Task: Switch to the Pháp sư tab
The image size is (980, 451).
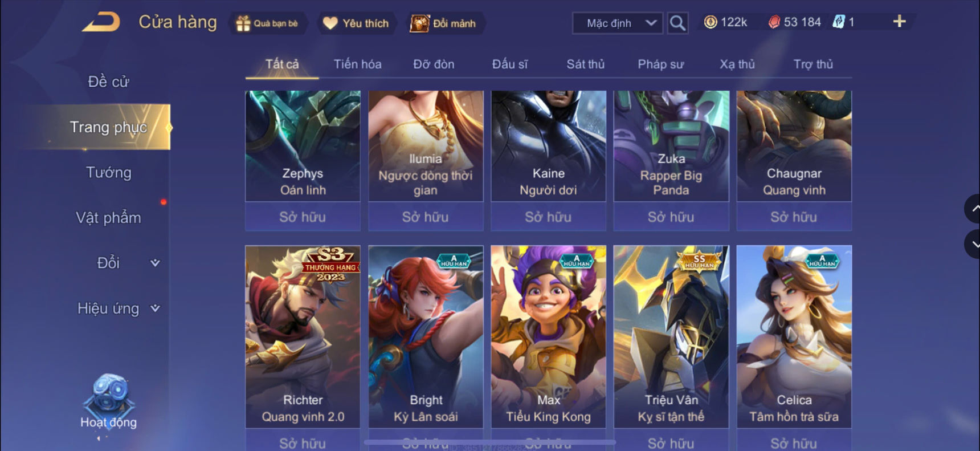Action: pos(660,64)
